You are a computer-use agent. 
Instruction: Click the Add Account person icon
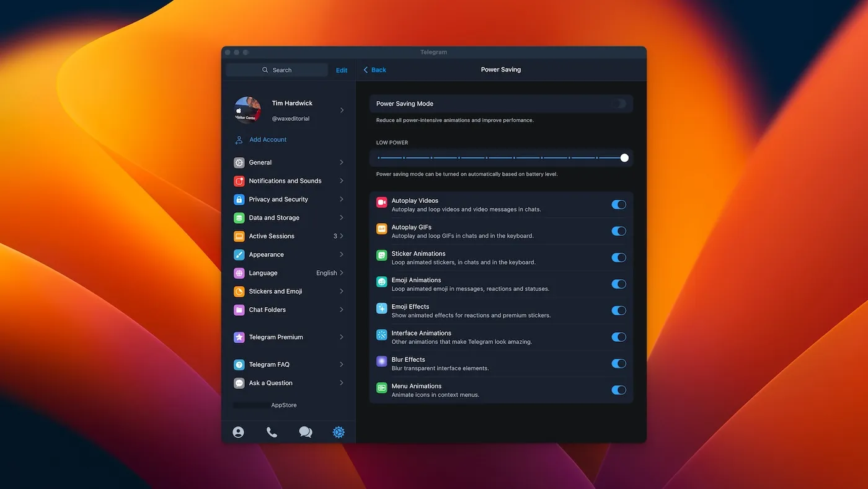click(239, 140)
